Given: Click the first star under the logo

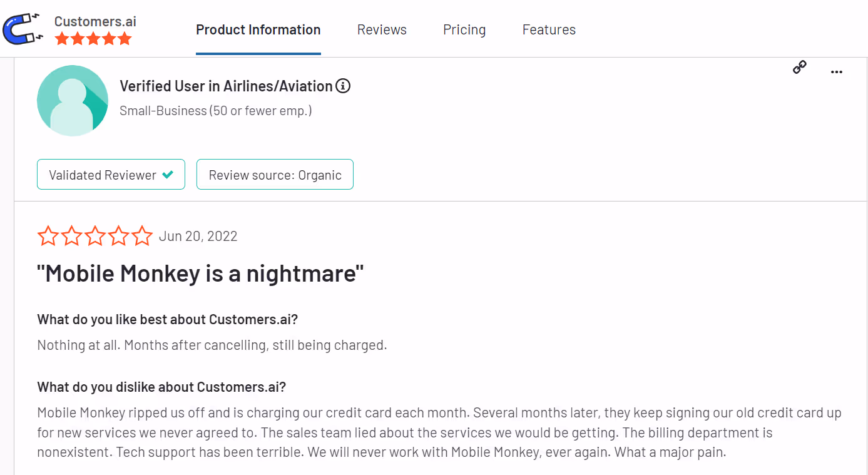Looking at the screenshot, I should pos(61,38).
